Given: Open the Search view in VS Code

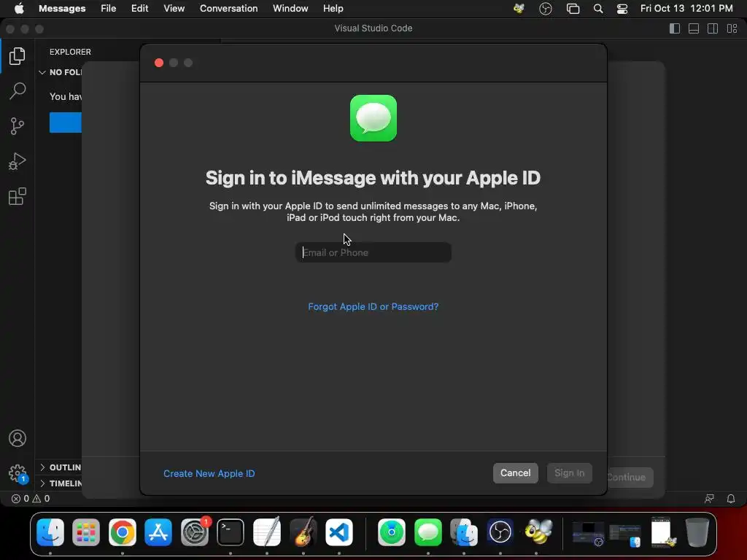Looking at the screenshot, I should [18, 91].
